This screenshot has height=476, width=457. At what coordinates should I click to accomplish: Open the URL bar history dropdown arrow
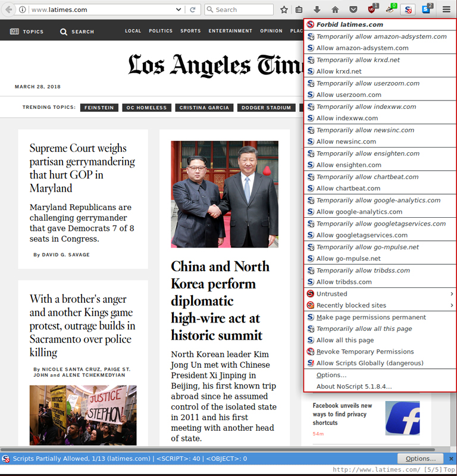click(179, 10)
